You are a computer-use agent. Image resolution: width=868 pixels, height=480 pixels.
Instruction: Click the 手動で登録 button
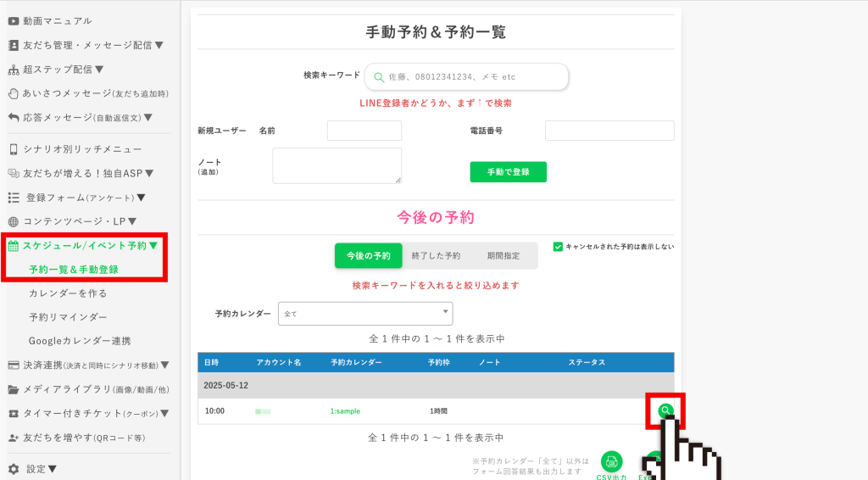click(x=509, y=172)
